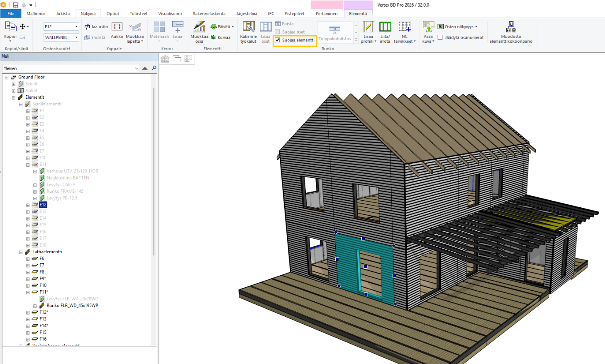The image size is (605, 364).
Task: Uncheck the Suojaa elementti checkbox
Action: (x=278, y=40)
